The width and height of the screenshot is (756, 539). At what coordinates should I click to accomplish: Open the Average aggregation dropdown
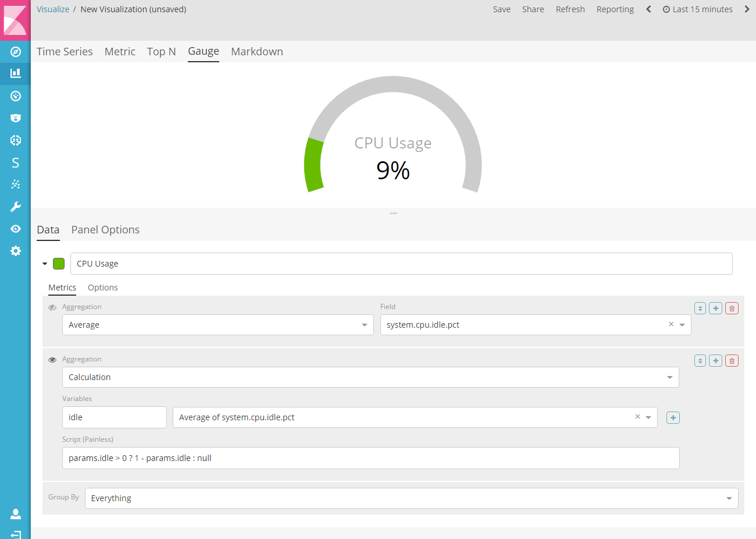coord(217,325)
